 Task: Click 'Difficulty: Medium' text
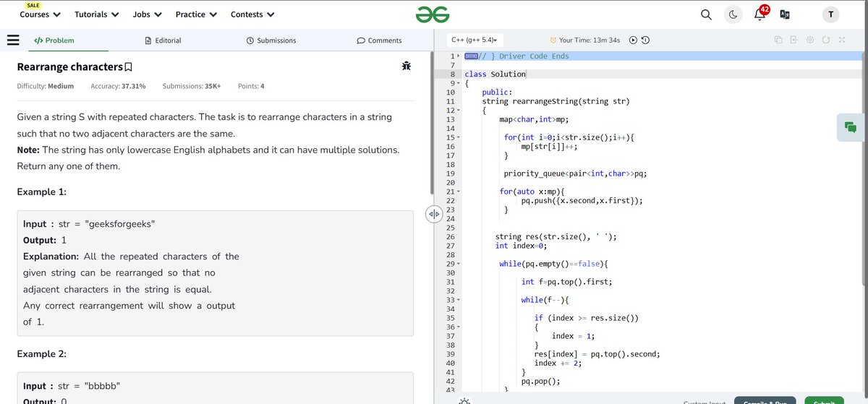point(45,86)
